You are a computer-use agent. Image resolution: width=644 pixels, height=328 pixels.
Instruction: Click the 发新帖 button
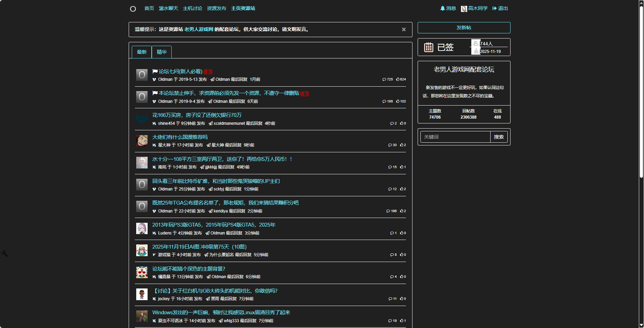pyautogui.click(x=464, y=28)
